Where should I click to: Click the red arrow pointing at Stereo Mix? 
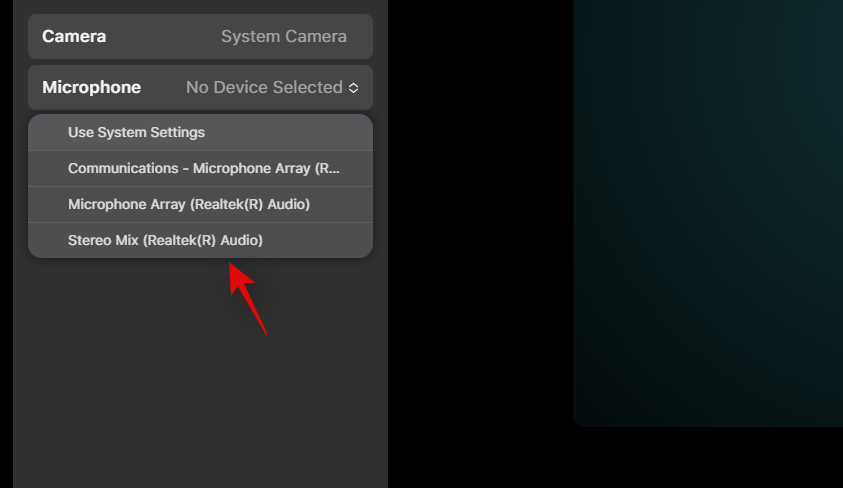click(248, 298)
